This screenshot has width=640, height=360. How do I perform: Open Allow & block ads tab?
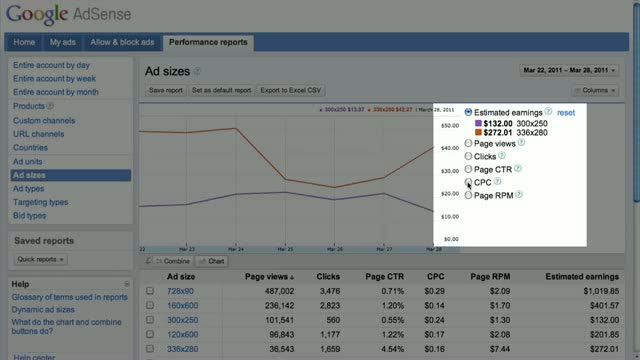click(122, 42)
